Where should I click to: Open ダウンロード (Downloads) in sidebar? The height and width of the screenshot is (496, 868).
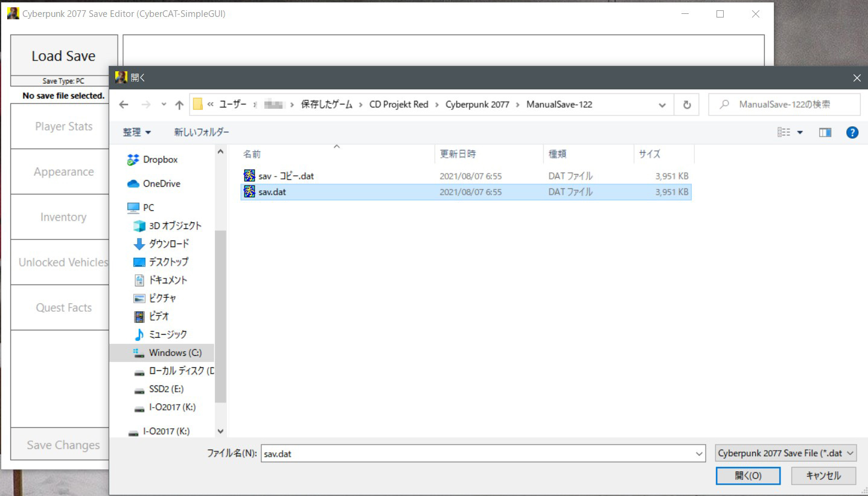click(x=169, y=243)
